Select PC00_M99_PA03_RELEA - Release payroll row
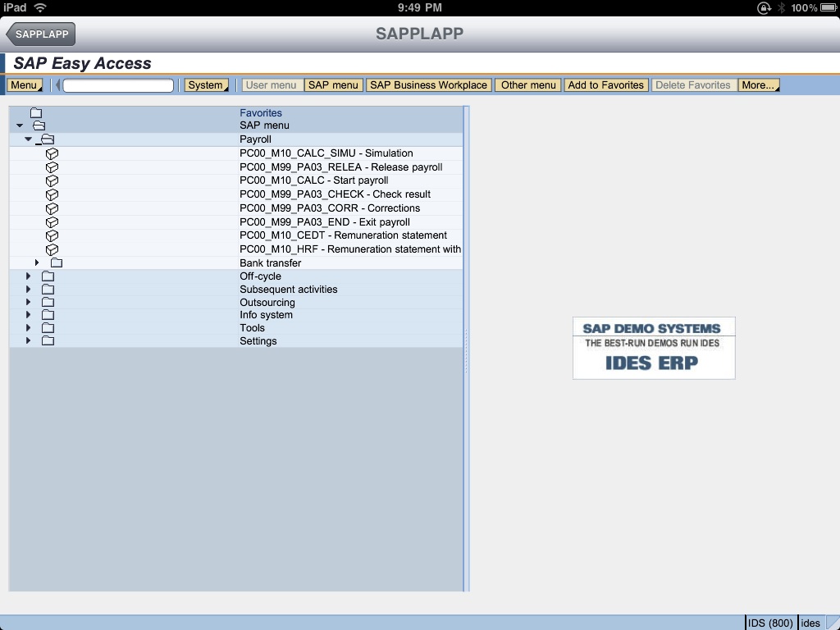This screenshot has height=630, width=840. (x=236, y=167)
